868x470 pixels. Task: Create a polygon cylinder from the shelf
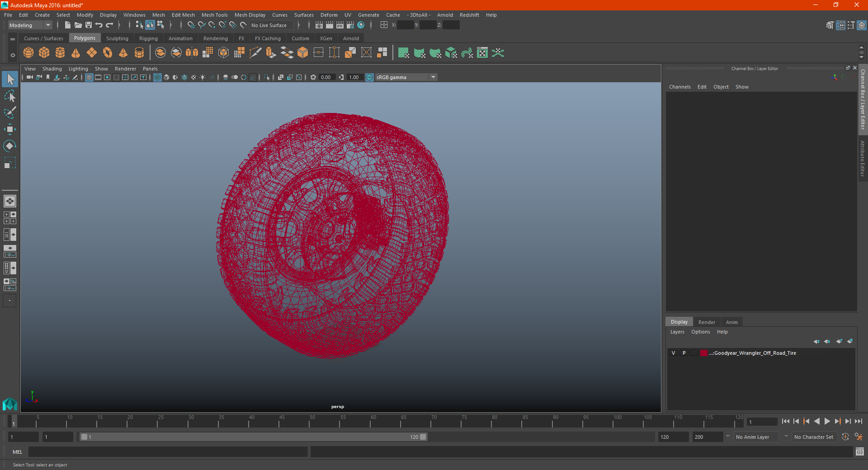point(60,53)
